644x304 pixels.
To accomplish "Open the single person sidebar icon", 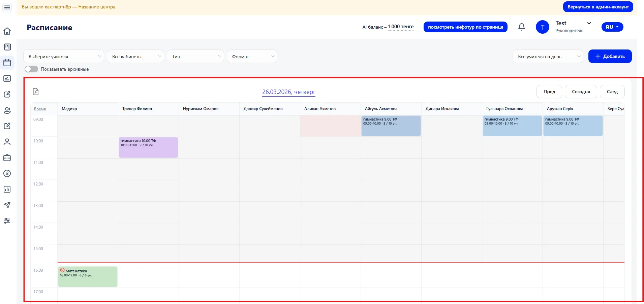I will [x=7, y=142].
